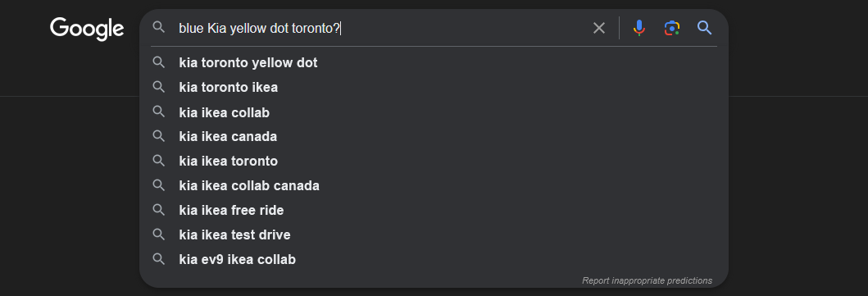Pick 'kia ikea collab canada' suggestion
868x296 pixels.
pyautogui.click(x=434, y=185)
